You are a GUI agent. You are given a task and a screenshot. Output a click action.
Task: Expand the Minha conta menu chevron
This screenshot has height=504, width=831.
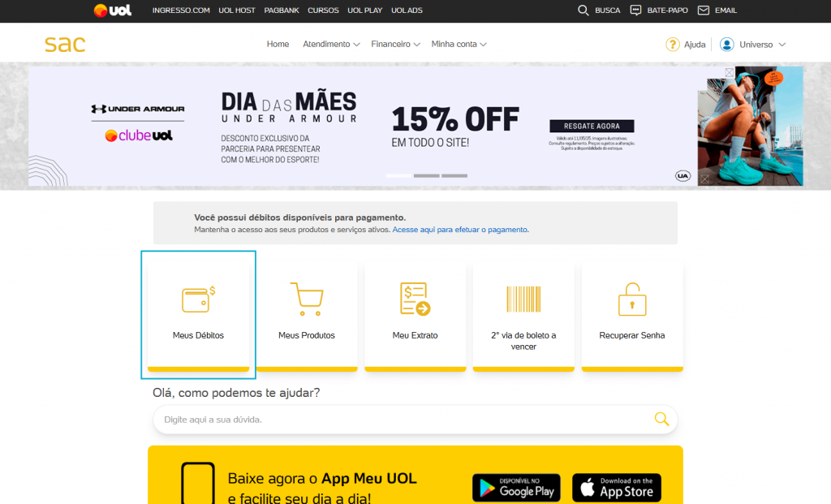click(x=484, y=45)
